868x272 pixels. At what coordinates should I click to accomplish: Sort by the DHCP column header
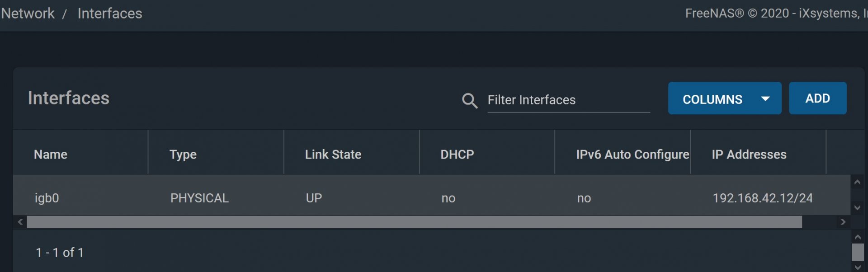457,155
